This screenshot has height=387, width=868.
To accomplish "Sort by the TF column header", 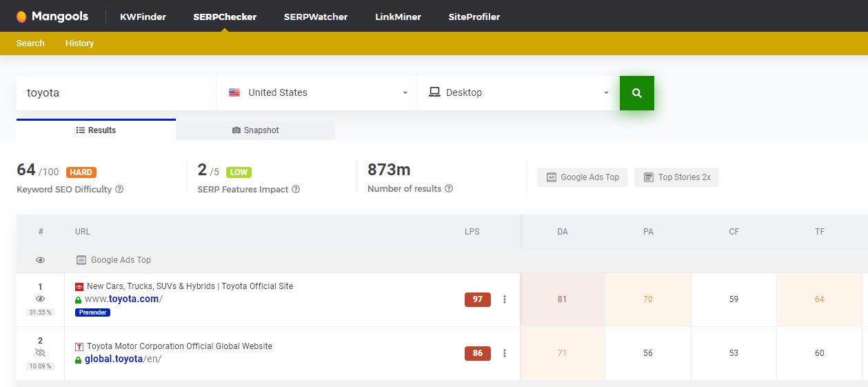I will (820, 232).
